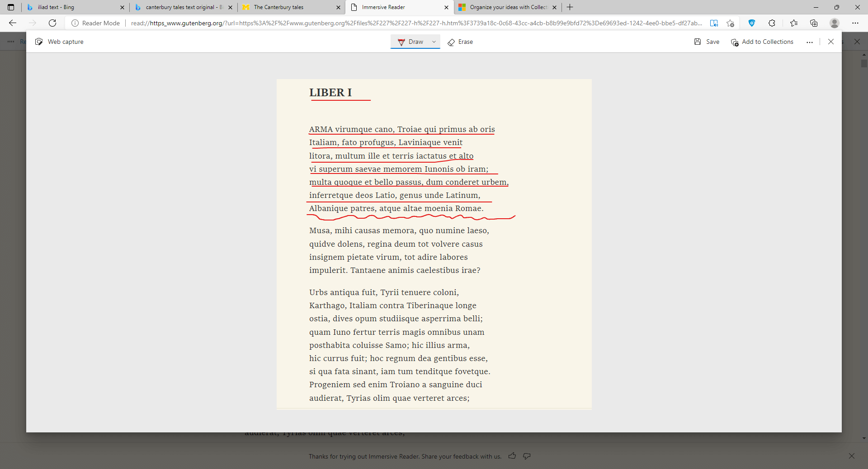
Task: Save the annotated web capture
Action: pos(707,42)
